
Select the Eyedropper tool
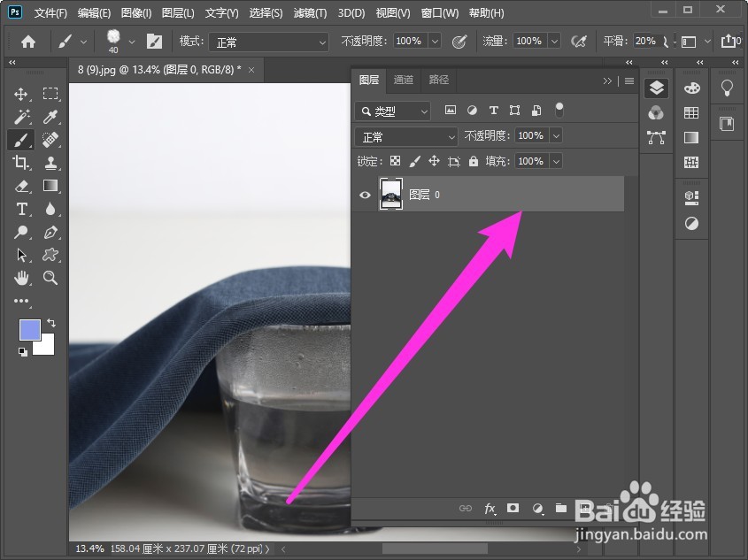point(50,117)
